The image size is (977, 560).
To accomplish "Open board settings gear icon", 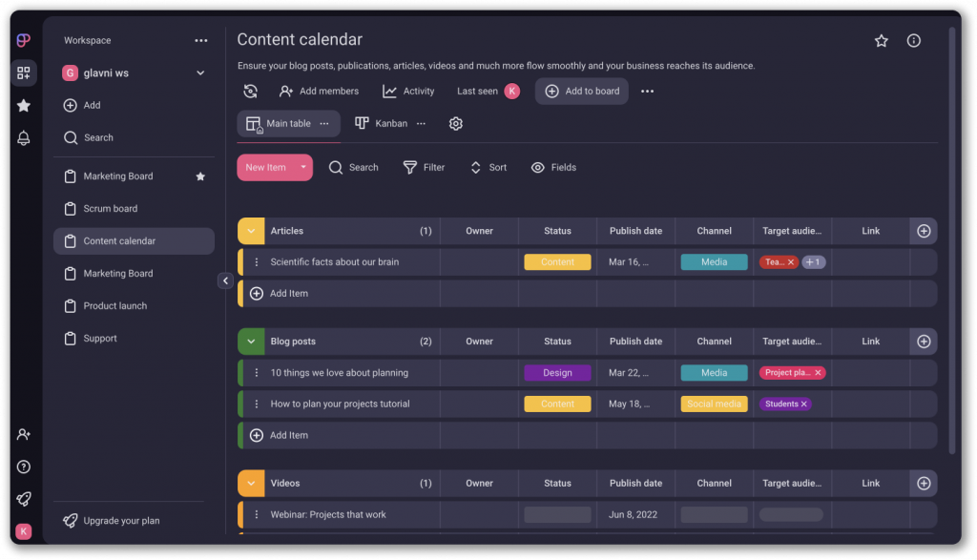I will tap(456, 124).
